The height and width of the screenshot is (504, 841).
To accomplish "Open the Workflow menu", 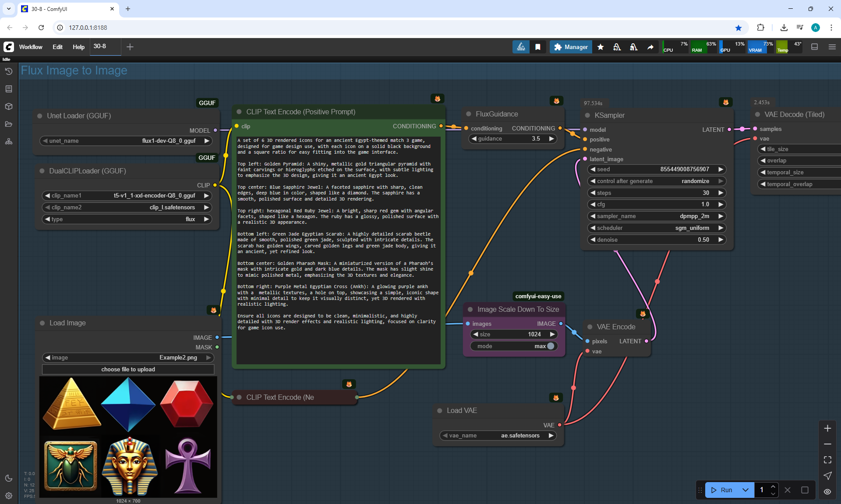I will 31,47.
